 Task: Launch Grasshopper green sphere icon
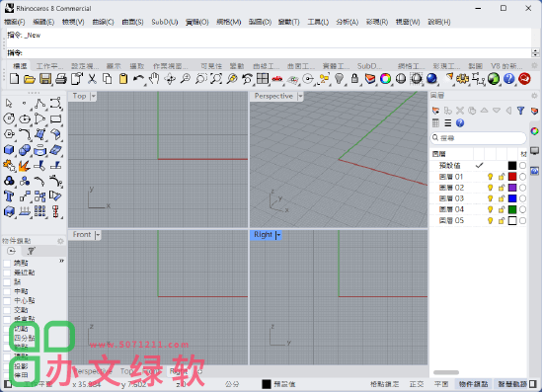pos(494,79)
